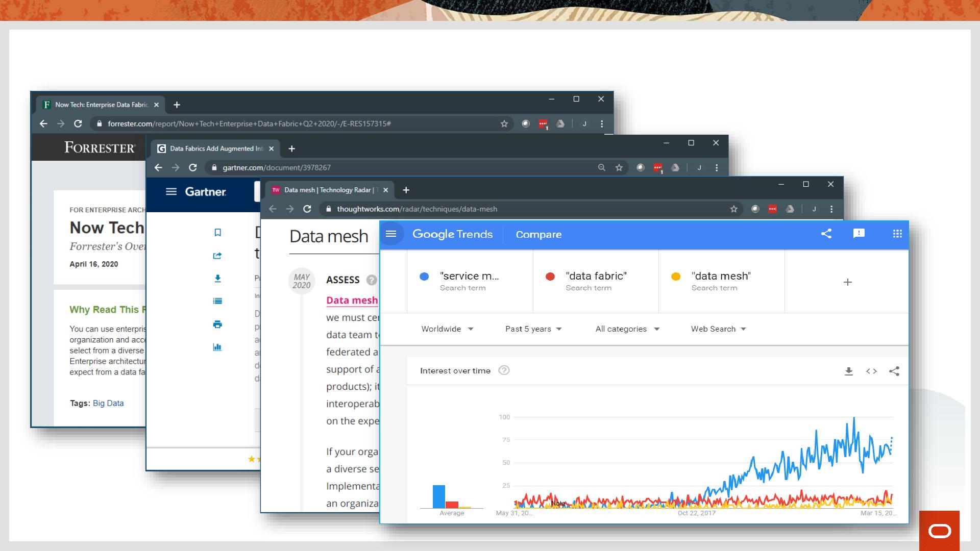The image size is (980, 551).
Task: Open the Past 5 years dropdown
Action: coord(533,329)
